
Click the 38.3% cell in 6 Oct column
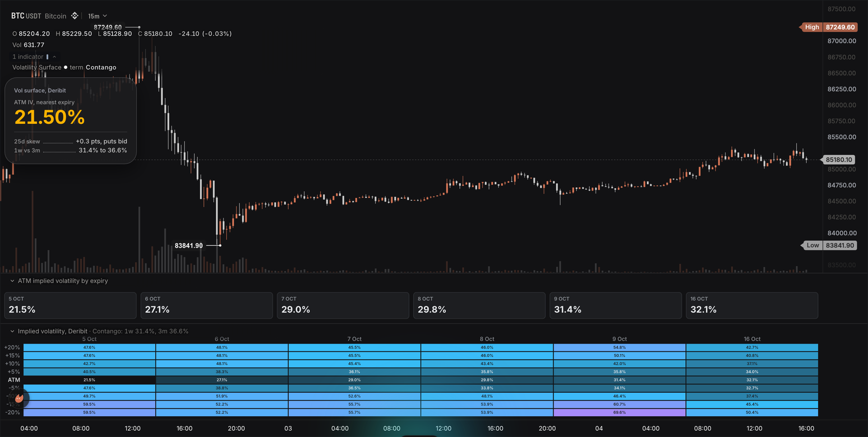(x=222, y=371)
